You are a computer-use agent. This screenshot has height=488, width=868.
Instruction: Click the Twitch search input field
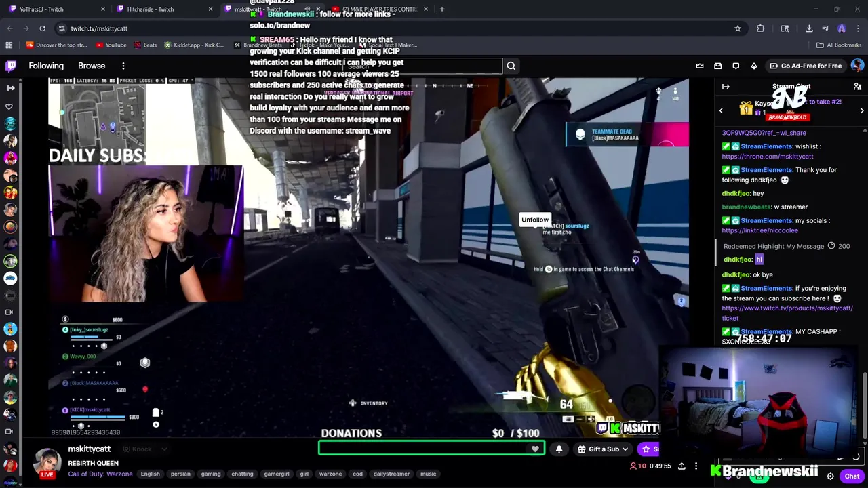(x=423, y=66)
